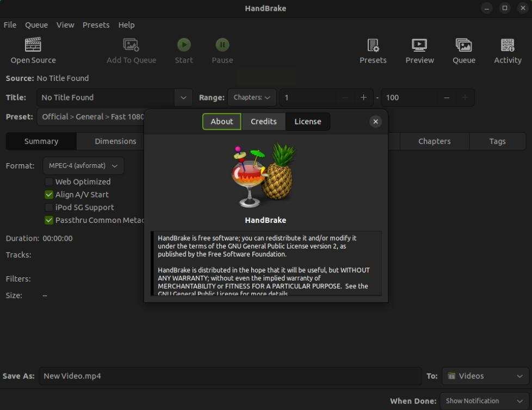Click the green Start play icon
532x410 pixels.
click(x=184, y=45)
